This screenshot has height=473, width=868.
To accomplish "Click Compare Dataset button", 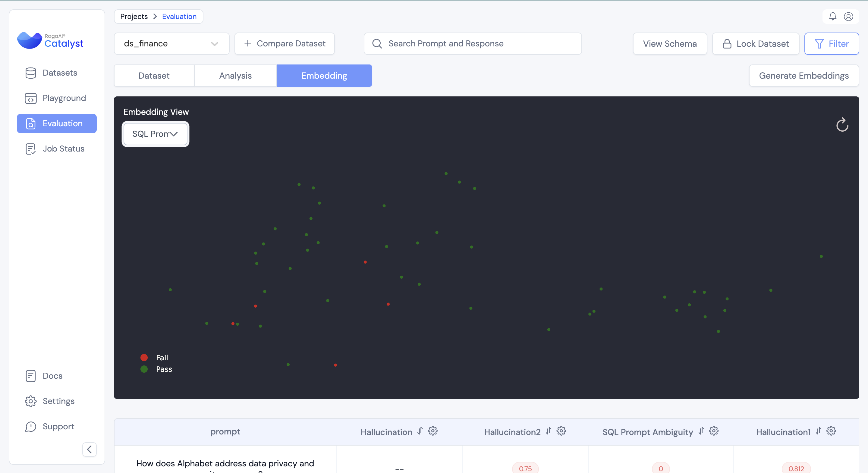I will (285, 44).
